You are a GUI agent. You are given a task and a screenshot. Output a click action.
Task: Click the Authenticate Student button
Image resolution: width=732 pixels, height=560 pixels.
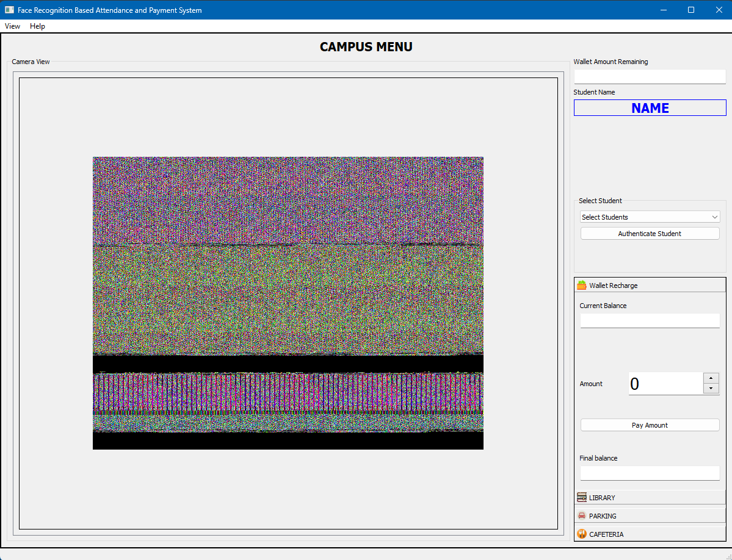coord(650,234)
